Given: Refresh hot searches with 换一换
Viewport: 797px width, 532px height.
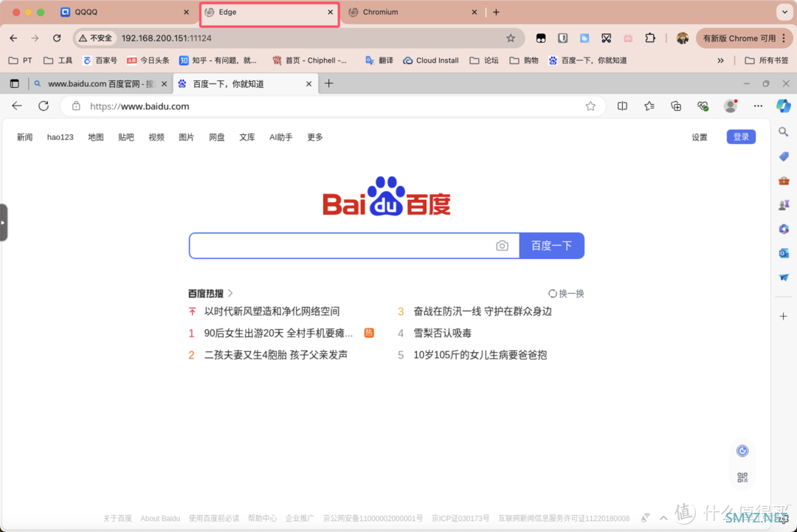Looking at the screenshot, I should [566, 294].
